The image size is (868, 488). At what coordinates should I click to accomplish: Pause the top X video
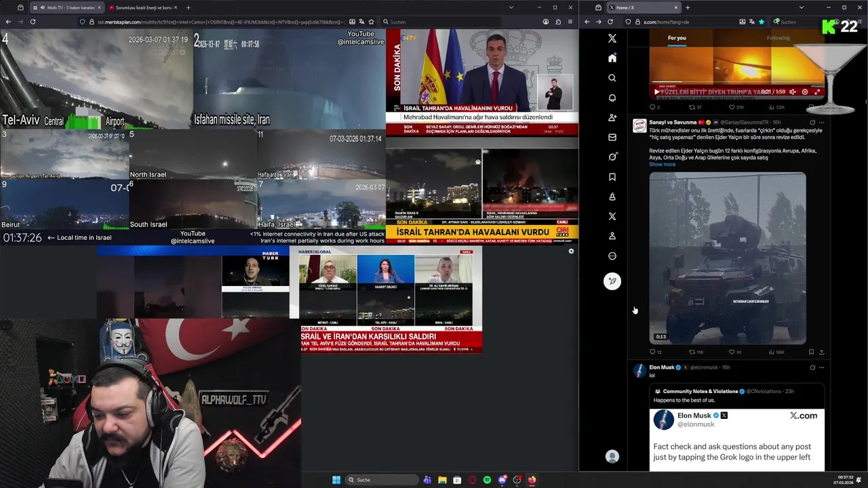[x=656, y=91]
